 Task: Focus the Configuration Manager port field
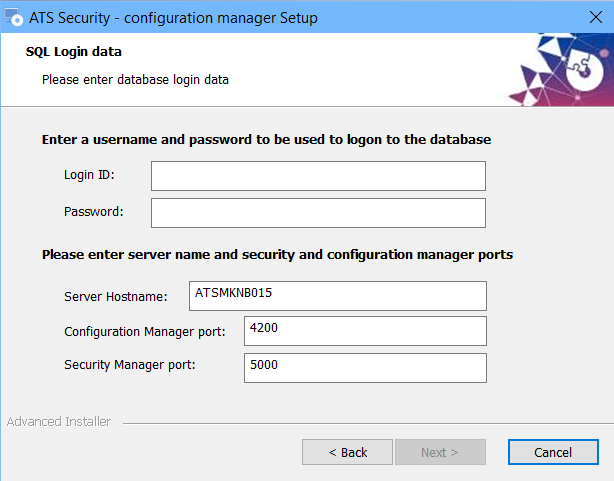coord(364,331)
